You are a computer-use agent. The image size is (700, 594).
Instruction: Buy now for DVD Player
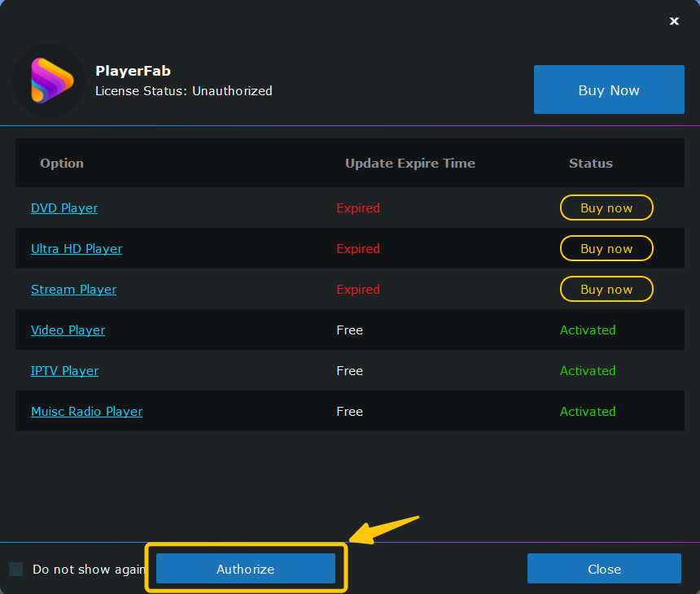pyautogui.click(x=606, y=207)
